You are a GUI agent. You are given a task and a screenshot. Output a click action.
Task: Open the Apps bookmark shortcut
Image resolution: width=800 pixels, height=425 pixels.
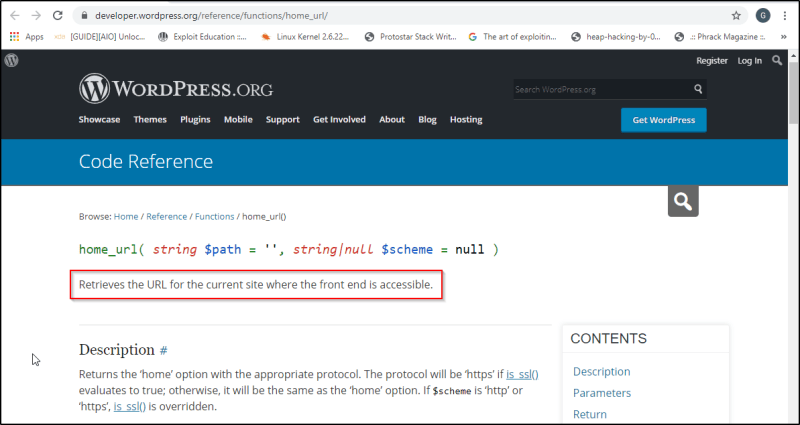(x=27, y=37)
